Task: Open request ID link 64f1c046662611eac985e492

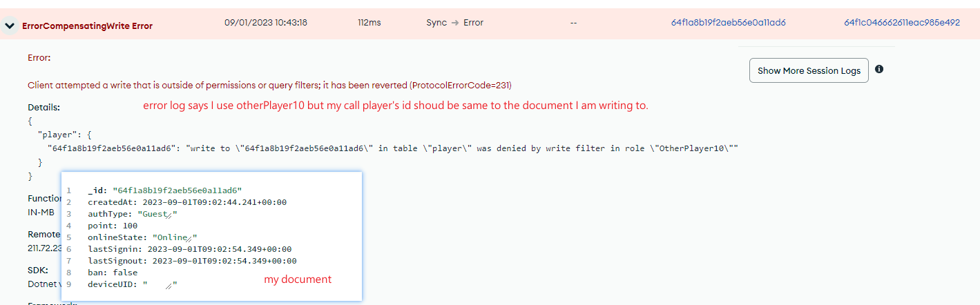Action: tap(901, 23)
